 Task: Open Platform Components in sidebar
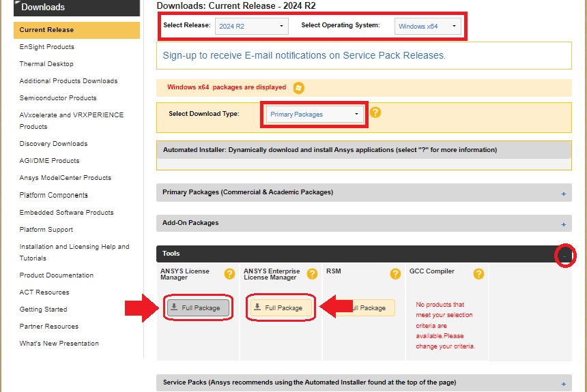tap(53, 195)
